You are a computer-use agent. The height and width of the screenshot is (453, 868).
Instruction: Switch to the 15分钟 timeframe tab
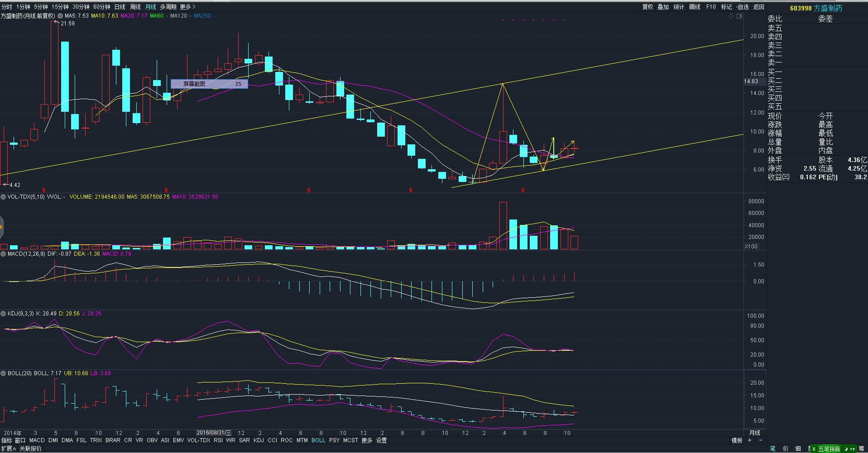click(60, 7)
